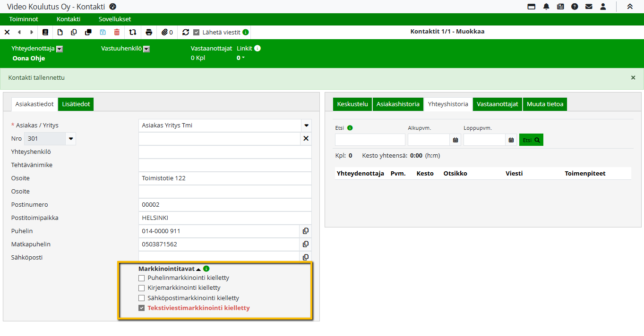The image size is (644, 336).
Task: Enable Puhelinmarkkinointi kielletty checkbox
Action: [x=141, y=278]
